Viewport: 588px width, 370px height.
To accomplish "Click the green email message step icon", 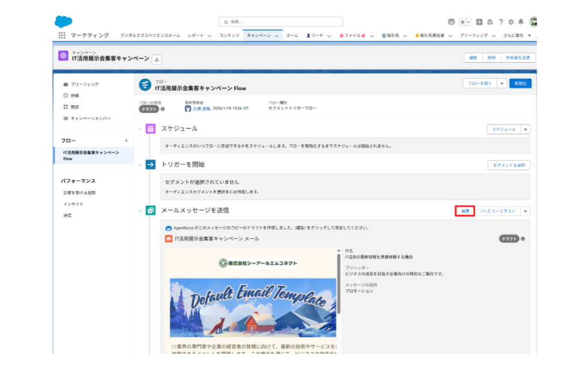I will tap(150, 210).
